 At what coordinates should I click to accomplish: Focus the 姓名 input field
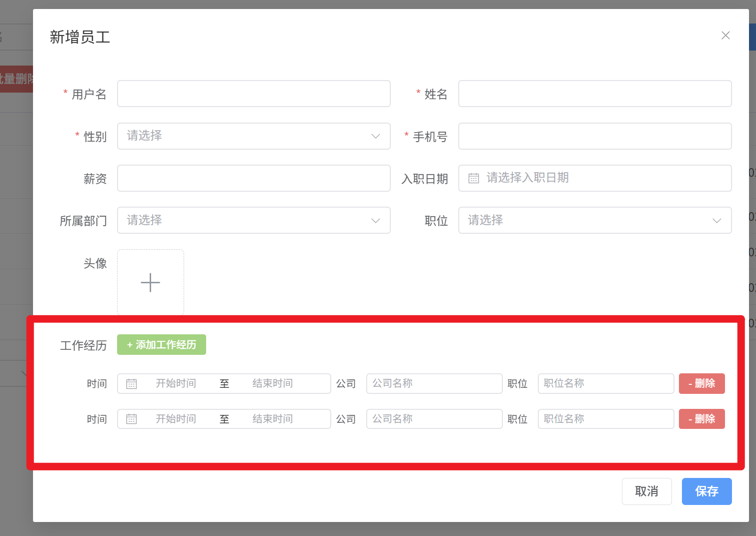pos(594,94)
